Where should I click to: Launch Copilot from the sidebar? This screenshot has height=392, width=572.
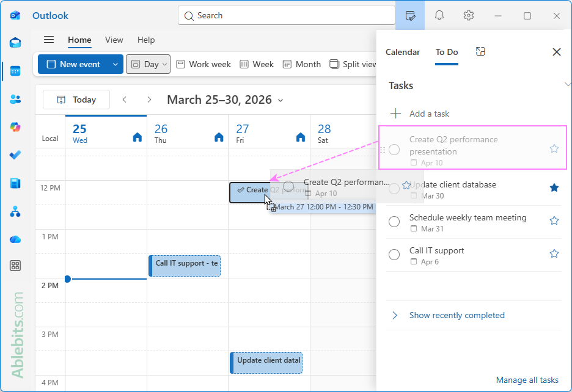(15, 126)
